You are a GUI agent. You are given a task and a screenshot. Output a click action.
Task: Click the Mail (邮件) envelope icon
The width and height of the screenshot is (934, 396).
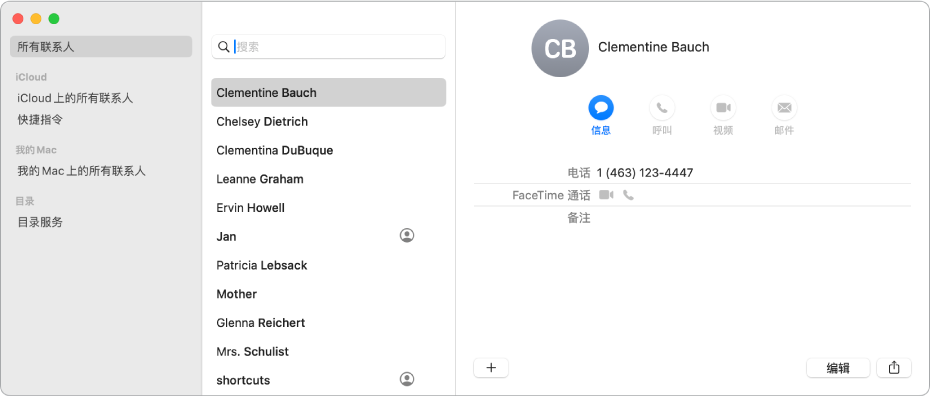point(784,108)
